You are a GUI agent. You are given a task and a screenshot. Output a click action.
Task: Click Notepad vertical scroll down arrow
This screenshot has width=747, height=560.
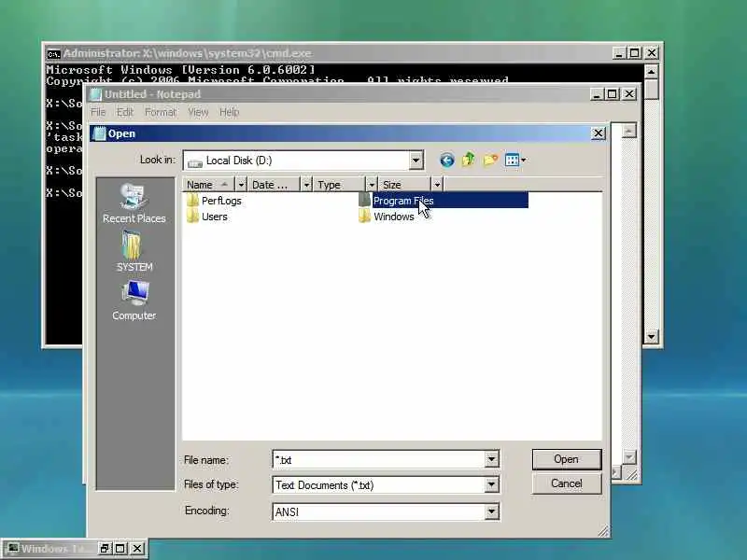[x=628, y=457]
